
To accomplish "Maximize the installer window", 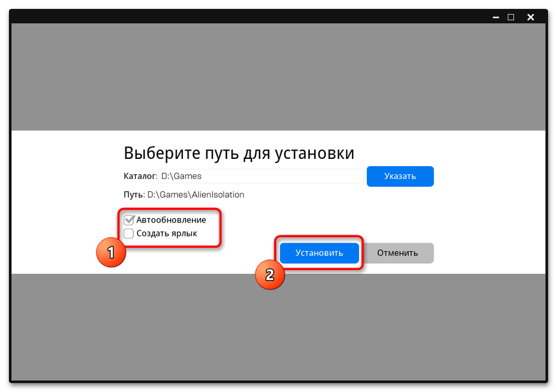I will click(511, 17).
